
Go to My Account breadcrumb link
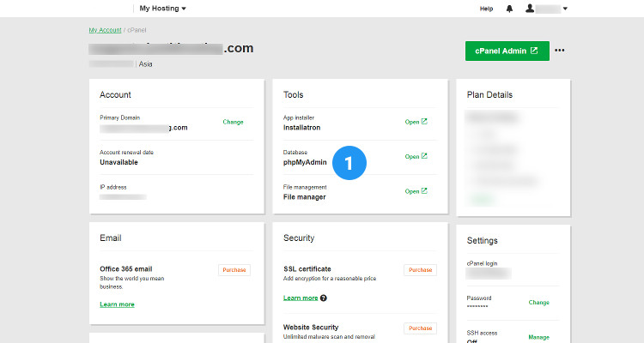tap(105, 30)
